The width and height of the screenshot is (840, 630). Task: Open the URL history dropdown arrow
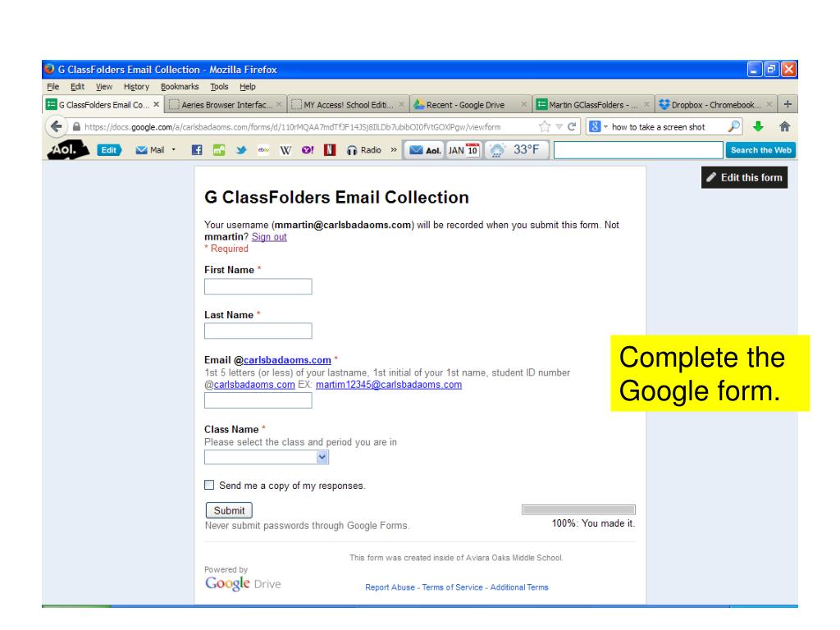(559, 127)
